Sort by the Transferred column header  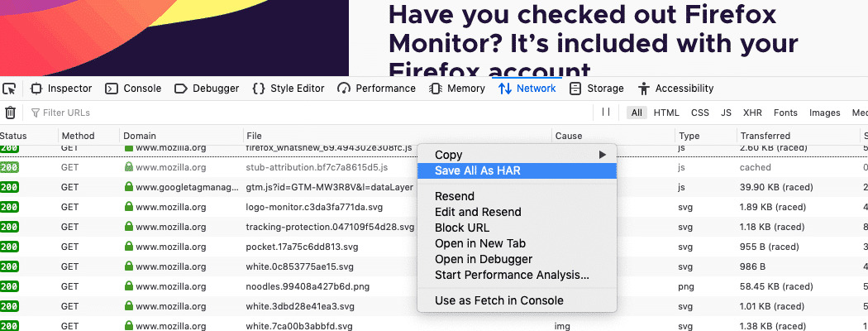tap(765, 136)
